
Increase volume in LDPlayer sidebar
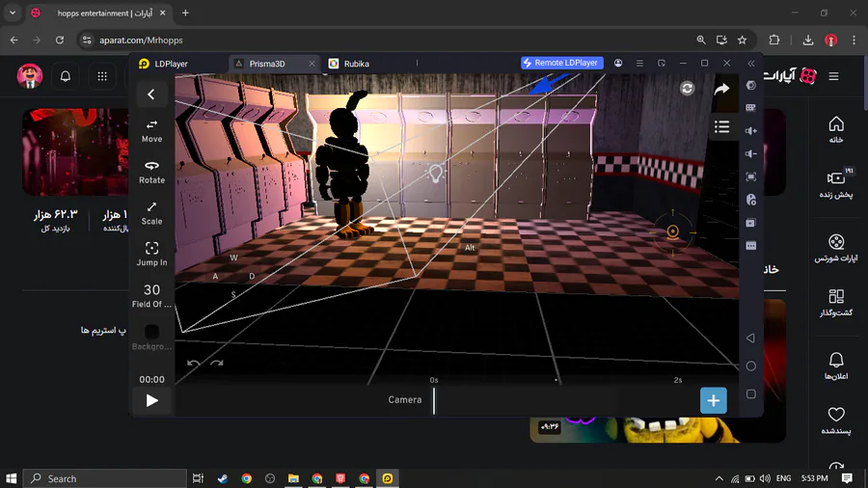click(x=750, y=131)
